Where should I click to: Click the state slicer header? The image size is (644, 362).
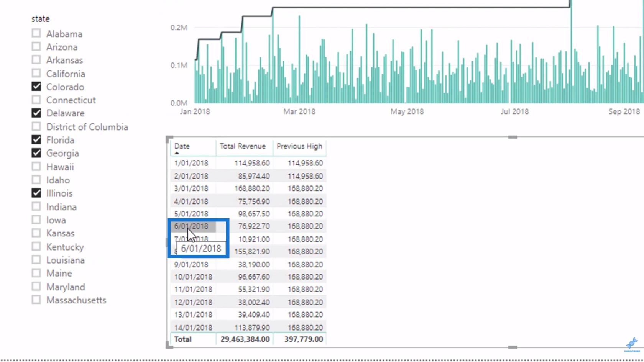(x=41, y=19)
